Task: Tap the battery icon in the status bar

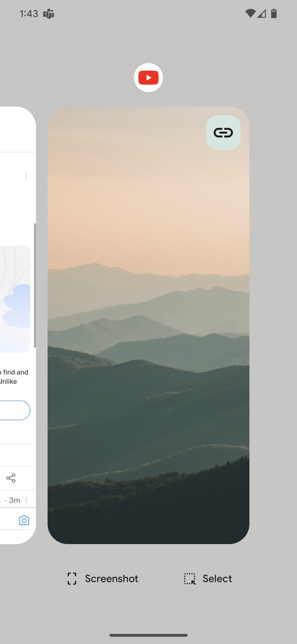Action: (x=274, y=13)
